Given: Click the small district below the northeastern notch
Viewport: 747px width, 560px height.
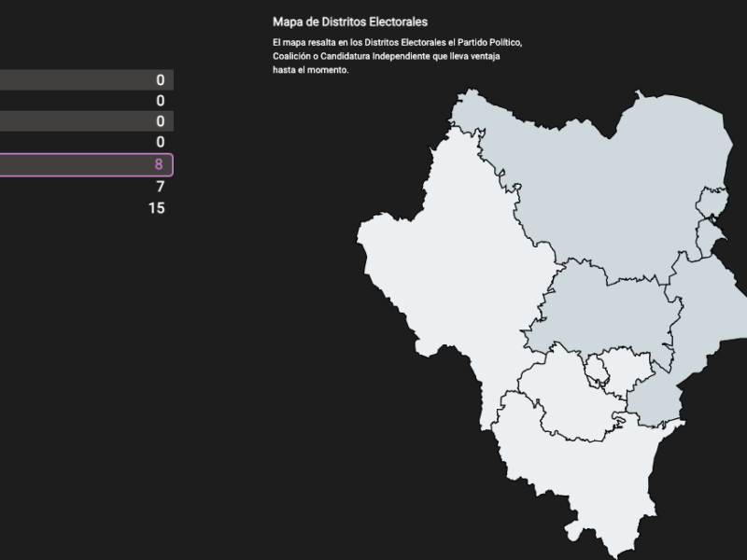Looking at the screenshot, I should point(710,238).
